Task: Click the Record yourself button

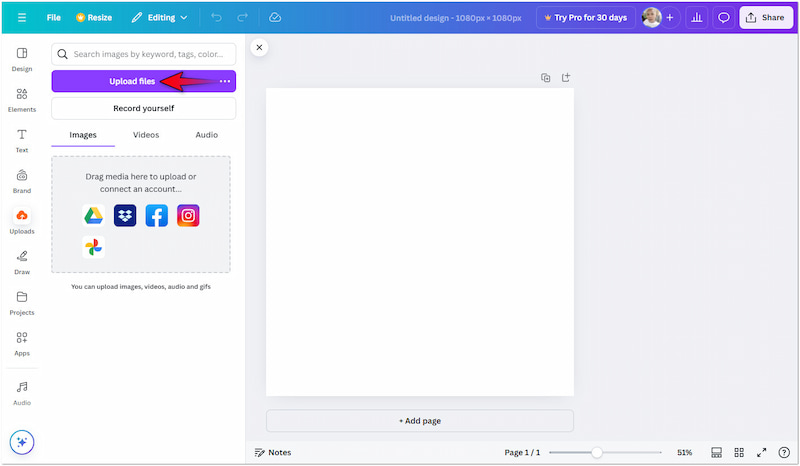Action: point(143,108)
